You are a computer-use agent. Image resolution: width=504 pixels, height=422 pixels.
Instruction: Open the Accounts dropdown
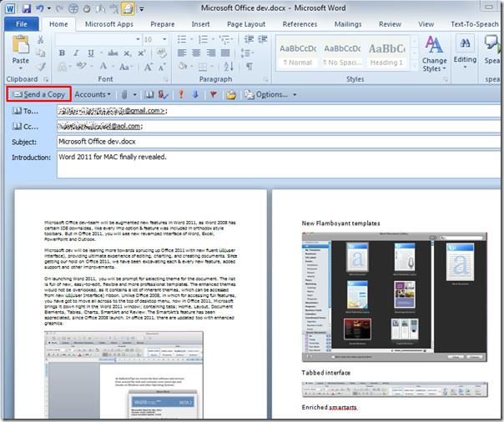click(93, 94)
